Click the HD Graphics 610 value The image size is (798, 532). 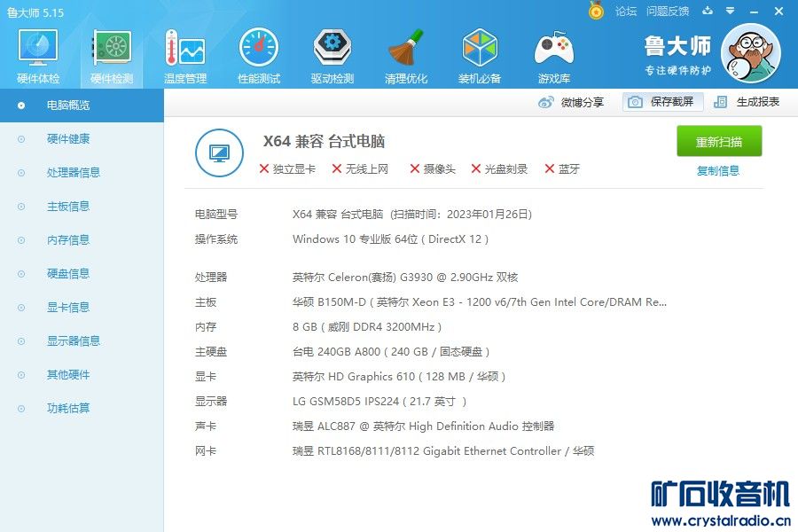(399, 377)
